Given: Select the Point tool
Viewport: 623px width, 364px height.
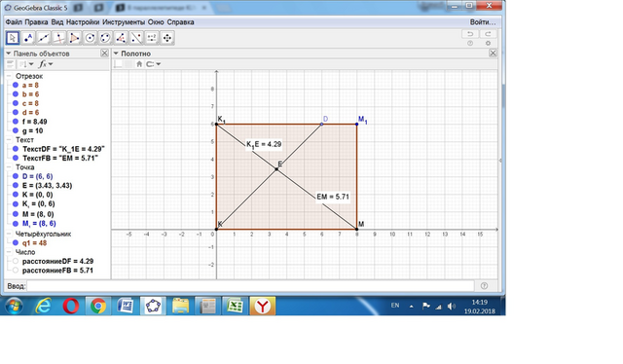Looking at the screenshot, I should (x=28, y=38).
